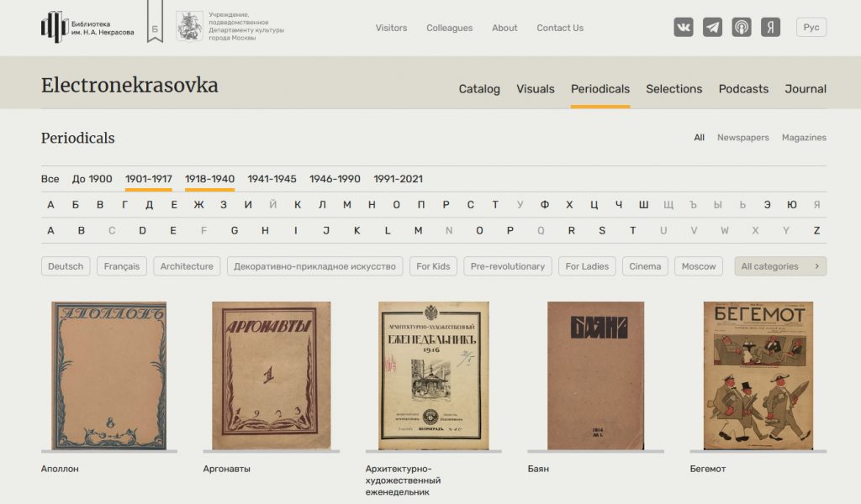Select the Newspapers filter
Image resolution: width=861 pixels, height=504 pixels.
pos(742,138)
